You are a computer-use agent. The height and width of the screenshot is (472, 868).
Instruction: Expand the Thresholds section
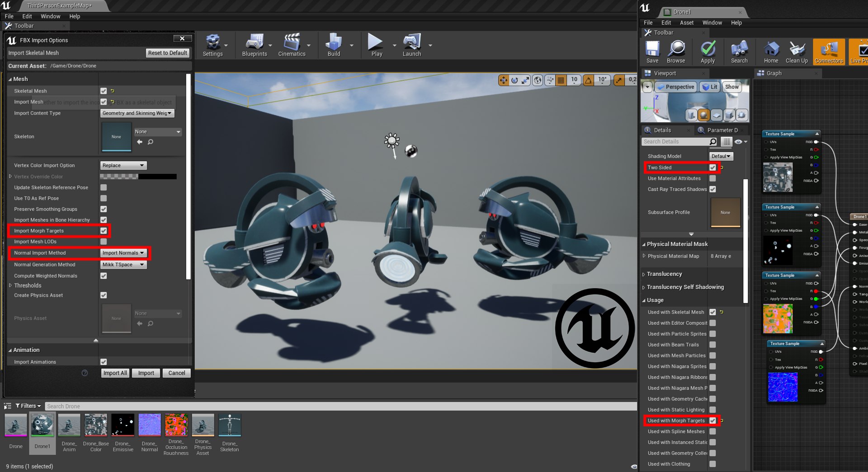click(x=10, y=285)
